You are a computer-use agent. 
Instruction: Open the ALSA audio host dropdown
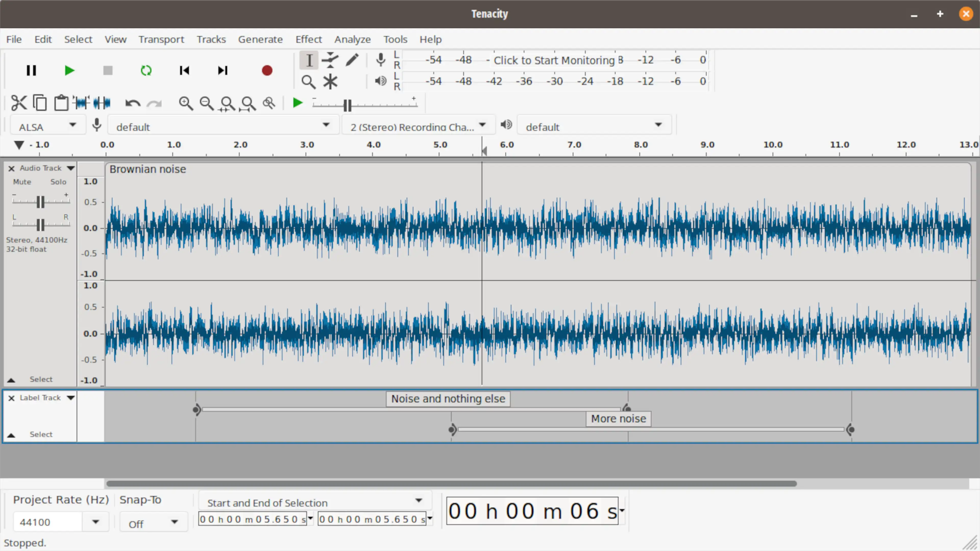(x=47, y=126)
